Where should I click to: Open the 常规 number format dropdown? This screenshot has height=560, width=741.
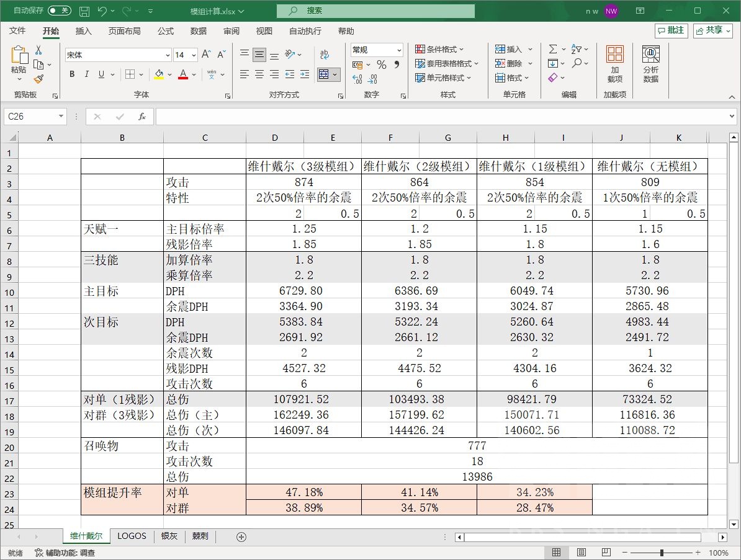[375, 49]
